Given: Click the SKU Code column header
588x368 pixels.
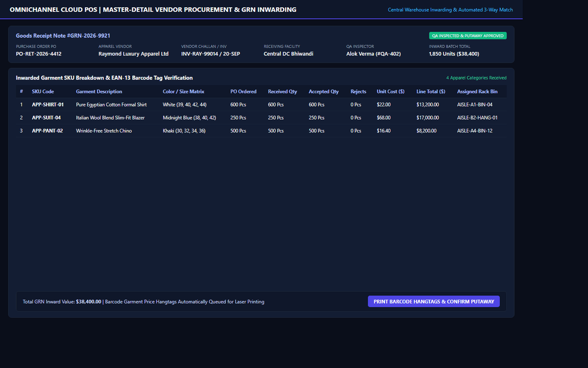Looking at the screenshot, I should [43, 92].
